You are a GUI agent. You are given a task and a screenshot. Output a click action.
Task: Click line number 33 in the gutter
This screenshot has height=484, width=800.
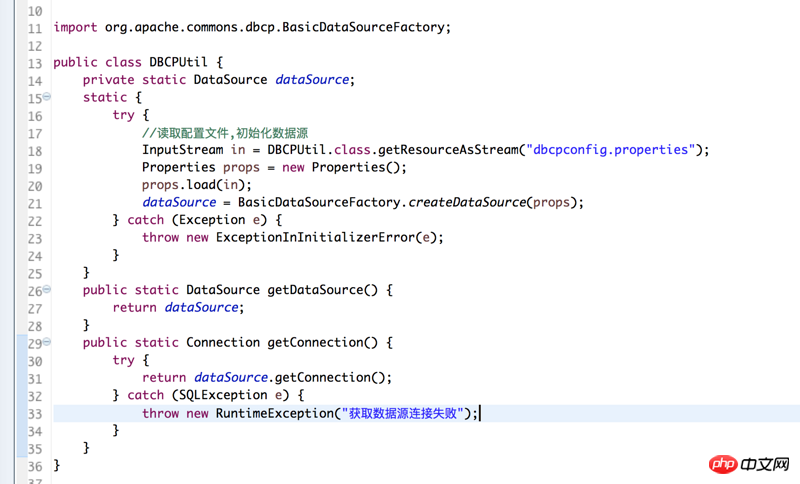(35, 414)
